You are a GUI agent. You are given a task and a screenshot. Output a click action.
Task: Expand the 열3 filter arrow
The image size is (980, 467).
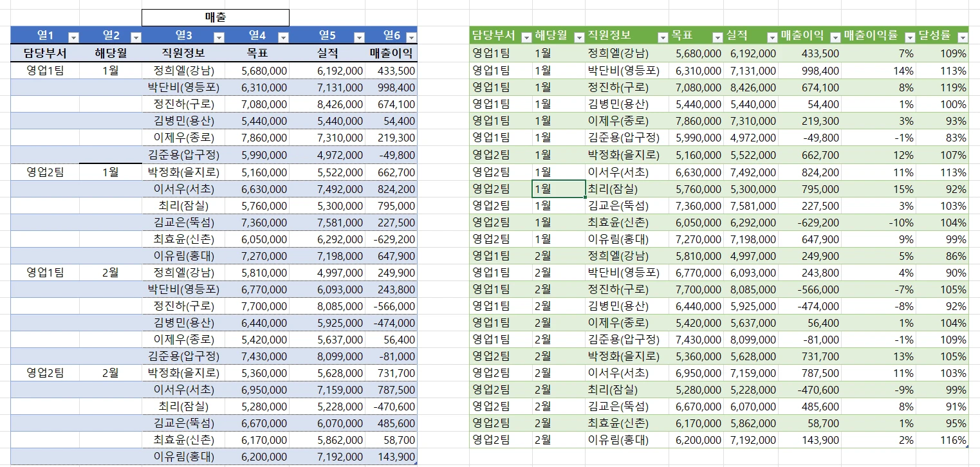[218, 37]
